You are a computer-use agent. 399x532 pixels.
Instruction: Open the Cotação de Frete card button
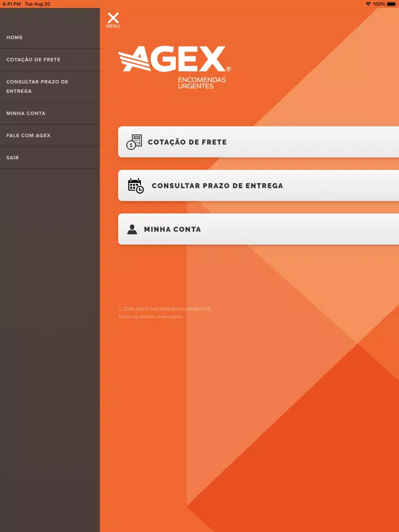(x=259, y=142)
